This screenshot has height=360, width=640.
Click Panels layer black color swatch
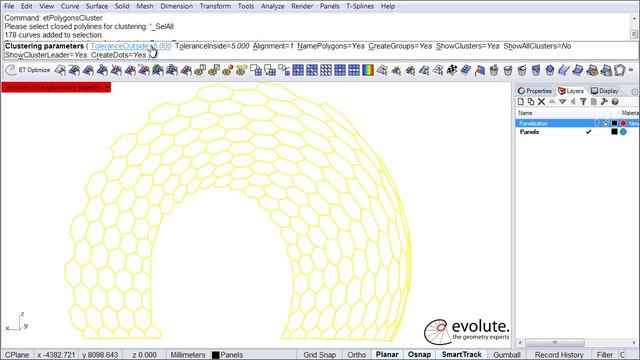[614, 132]
